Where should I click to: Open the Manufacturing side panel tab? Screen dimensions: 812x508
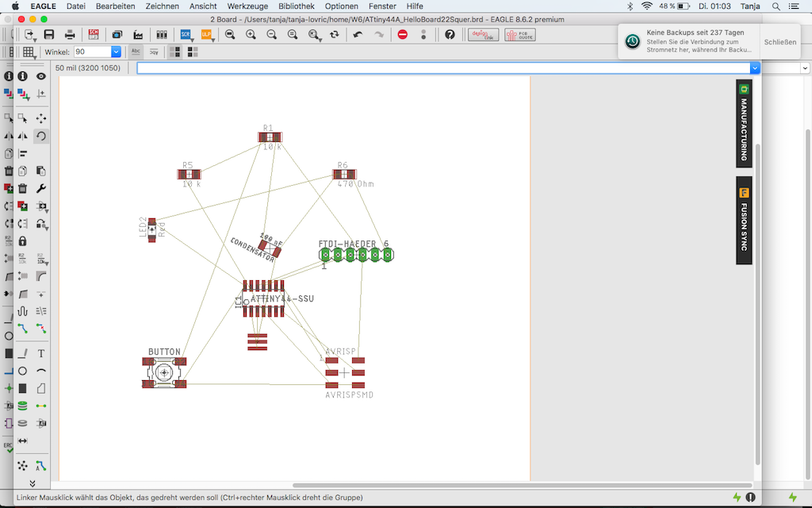point(744,123)
